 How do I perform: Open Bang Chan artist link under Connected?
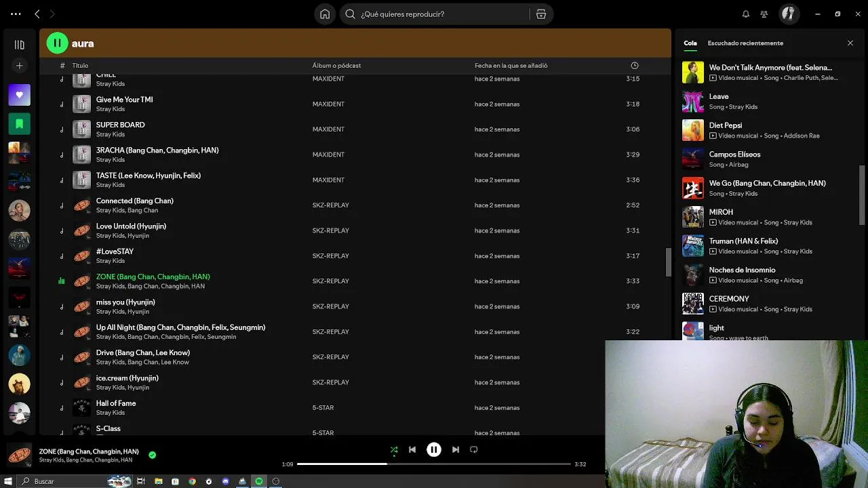[x=142, y=210]
